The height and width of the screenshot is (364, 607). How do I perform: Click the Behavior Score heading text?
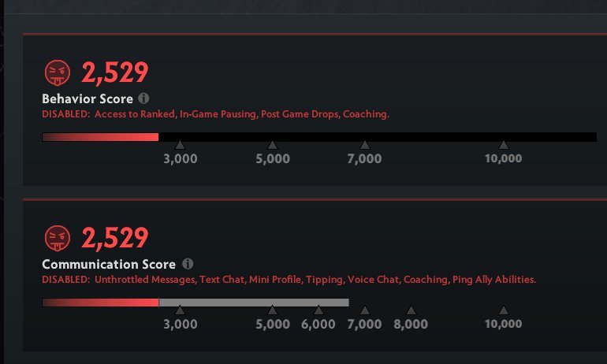[x=88, y=100]
